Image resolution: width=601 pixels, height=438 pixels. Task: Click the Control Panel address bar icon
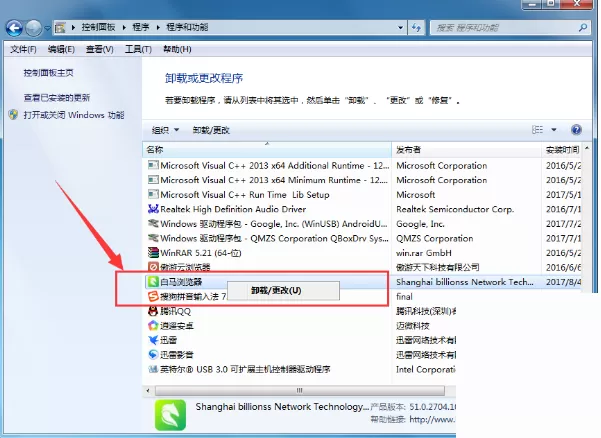click(x=60, y=28)
